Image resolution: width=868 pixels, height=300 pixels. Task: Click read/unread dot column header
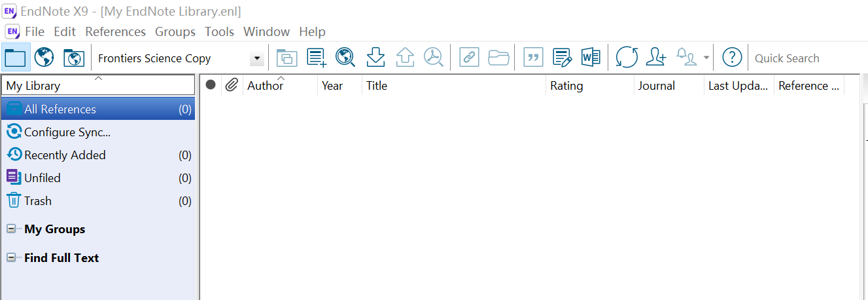coord(211,84)
